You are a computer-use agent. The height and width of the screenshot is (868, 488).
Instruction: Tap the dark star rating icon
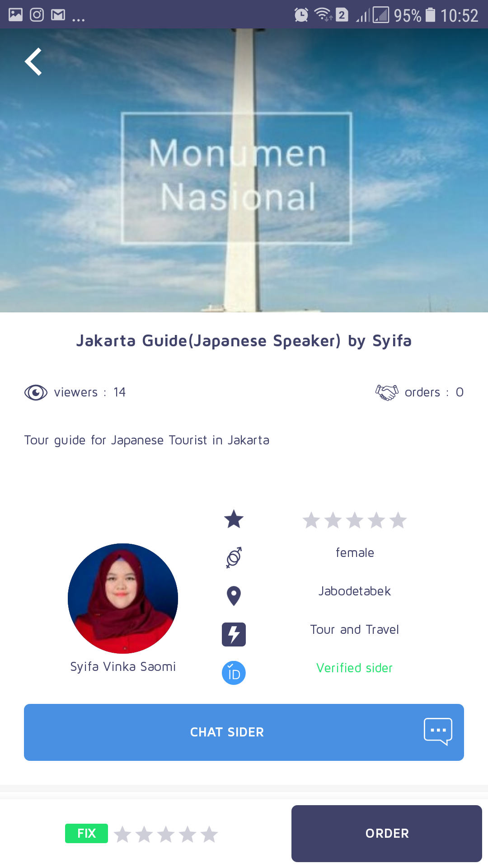click(x=234, y=519)
